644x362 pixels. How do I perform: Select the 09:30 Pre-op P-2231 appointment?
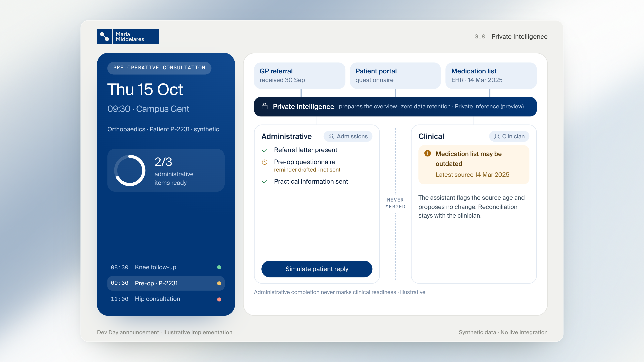tap(166, 283)
